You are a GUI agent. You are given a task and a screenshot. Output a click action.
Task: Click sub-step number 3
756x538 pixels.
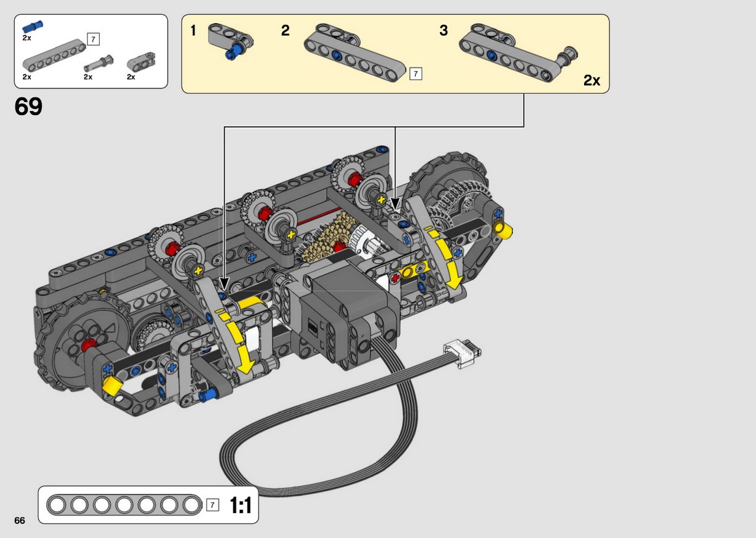click(x=444, y=31)
